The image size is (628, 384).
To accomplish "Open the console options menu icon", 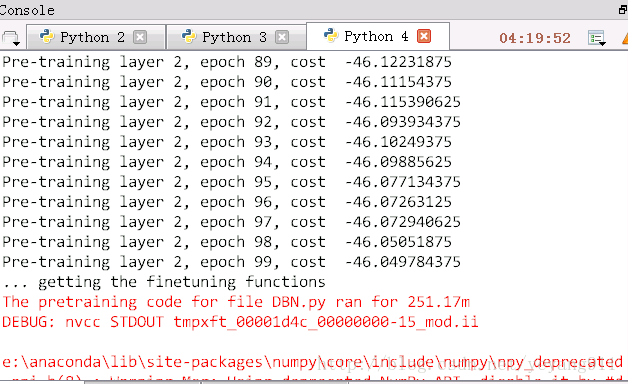I will (x=597, y=38).
